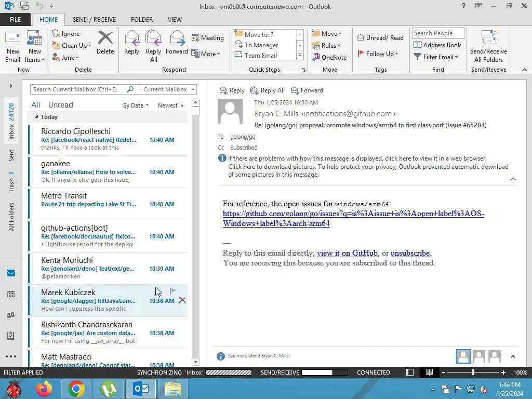Click Reply All in the reading pane
The image size is (532, 399).
[x=268, y=90]
